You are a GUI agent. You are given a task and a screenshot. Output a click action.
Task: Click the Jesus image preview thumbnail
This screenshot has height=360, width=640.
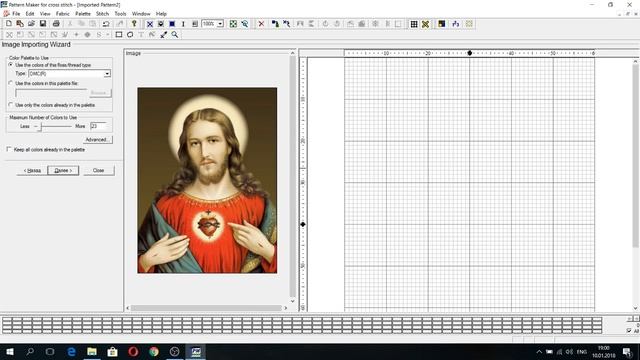point(207,180)
